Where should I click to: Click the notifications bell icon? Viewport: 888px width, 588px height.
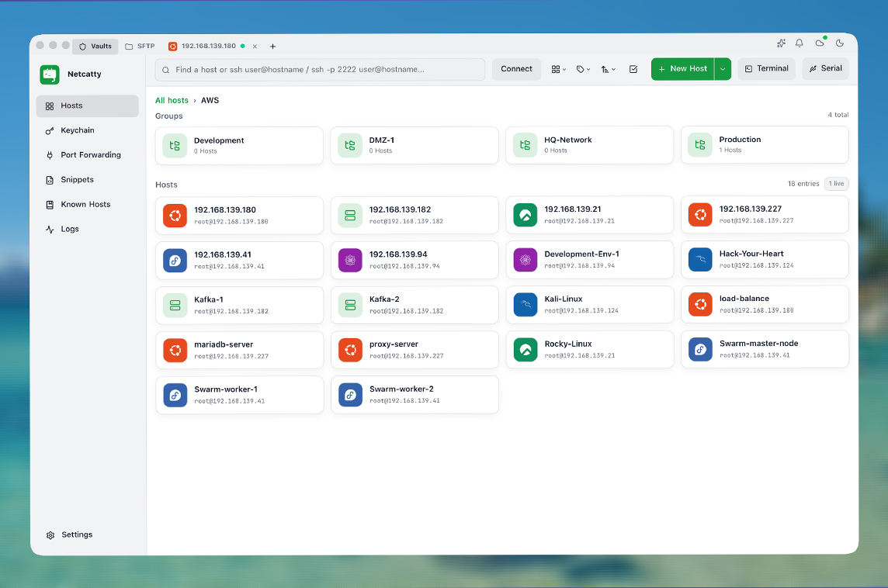800,43
